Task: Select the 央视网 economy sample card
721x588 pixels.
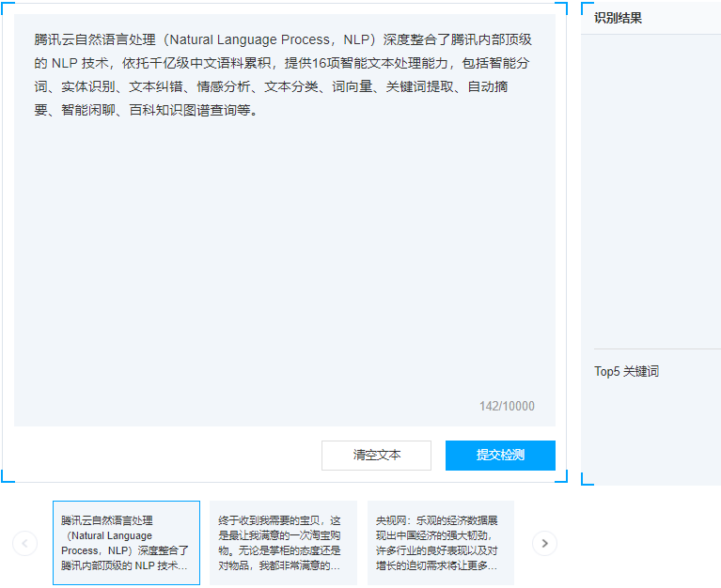Action: tap(441, 543)
